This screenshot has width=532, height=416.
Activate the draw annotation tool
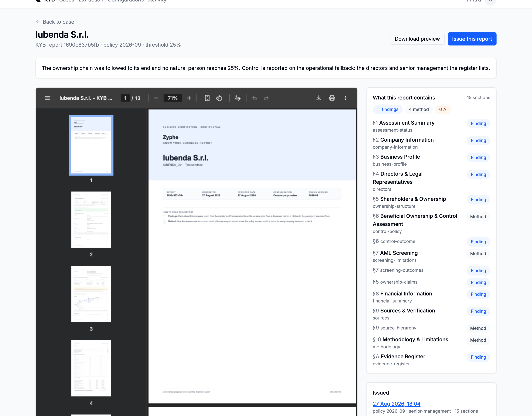point(238,98)
